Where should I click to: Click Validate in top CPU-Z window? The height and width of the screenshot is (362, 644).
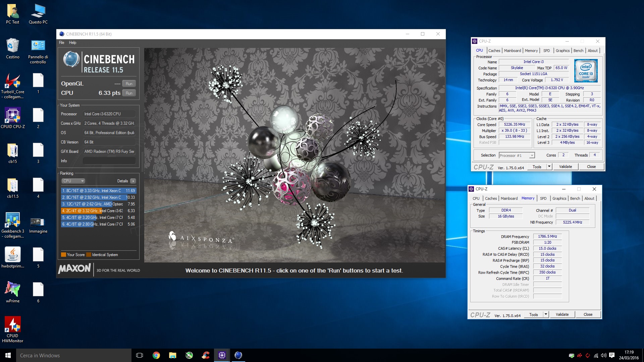click(566, 167)
